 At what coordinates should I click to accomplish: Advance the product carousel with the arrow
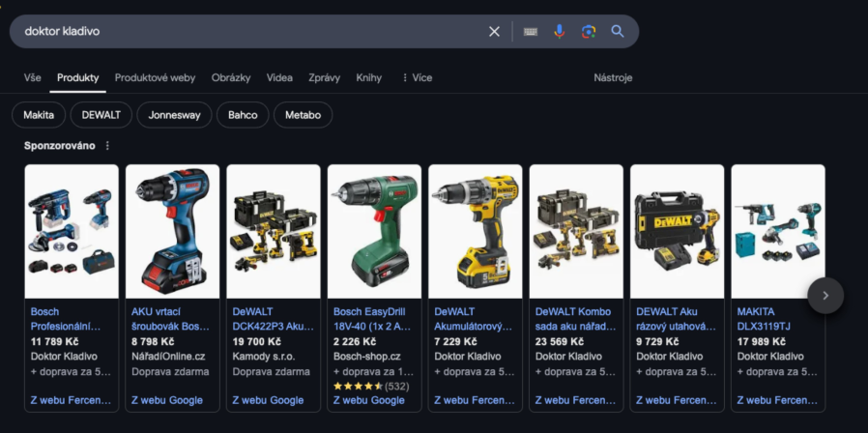(x=825, y=296)
